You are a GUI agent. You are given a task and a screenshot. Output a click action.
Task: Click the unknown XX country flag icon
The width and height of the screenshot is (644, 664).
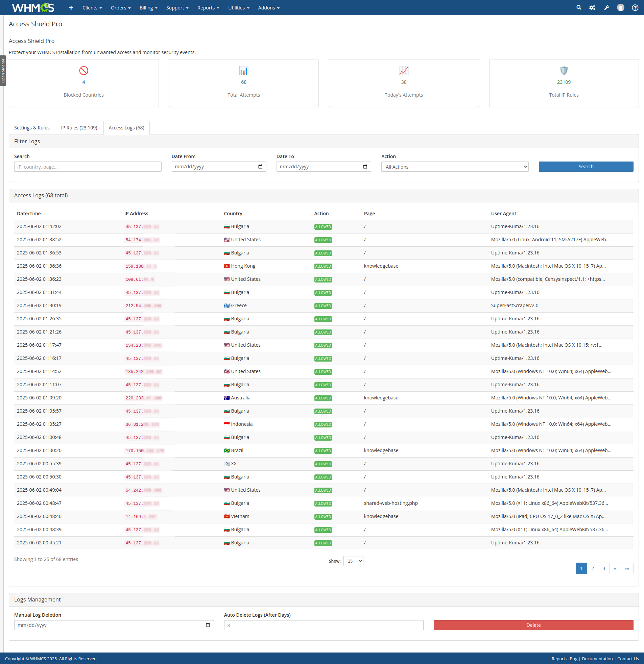pos(227,463)
